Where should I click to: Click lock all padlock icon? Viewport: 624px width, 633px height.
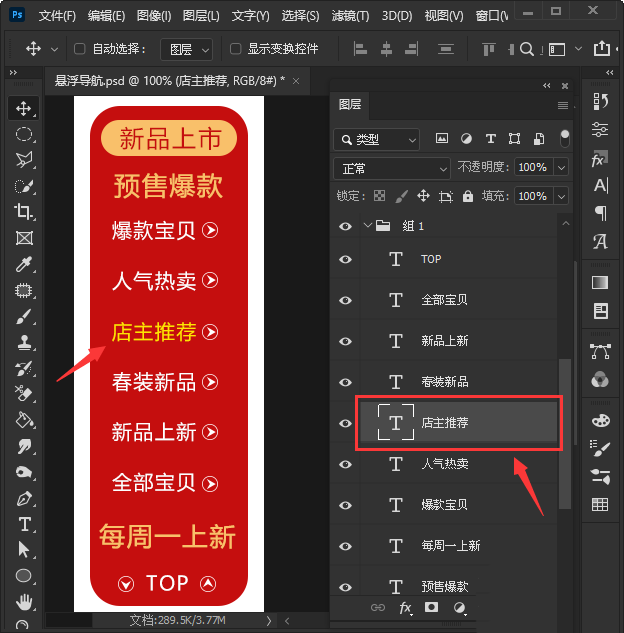tap(468, 196)
